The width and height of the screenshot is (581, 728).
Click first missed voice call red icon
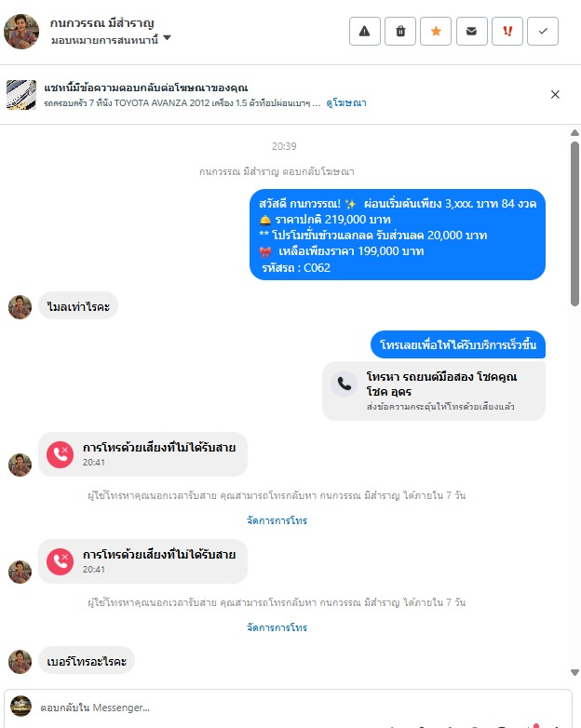pos(60,454)
